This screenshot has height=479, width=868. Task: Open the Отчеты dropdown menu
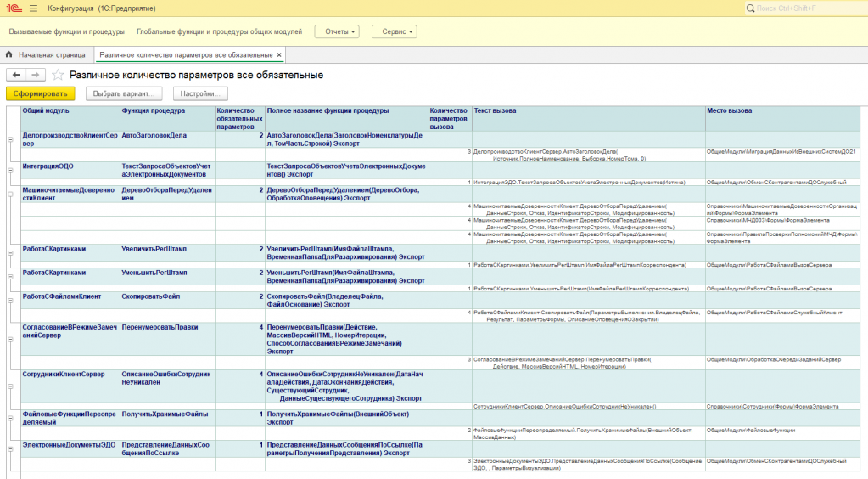point(337,31)
